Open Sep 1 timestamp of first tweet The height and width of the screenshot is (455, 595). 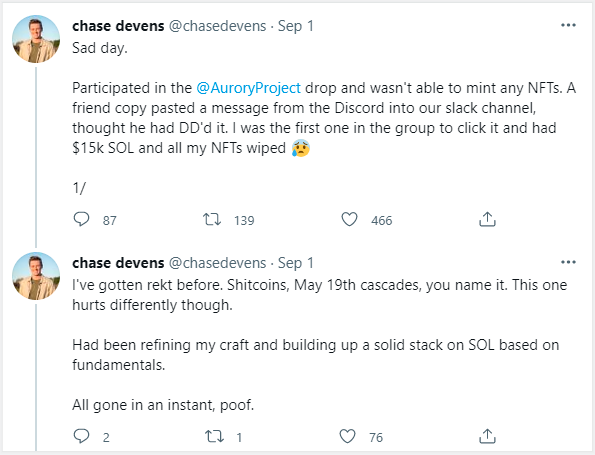tap(296, 26)
